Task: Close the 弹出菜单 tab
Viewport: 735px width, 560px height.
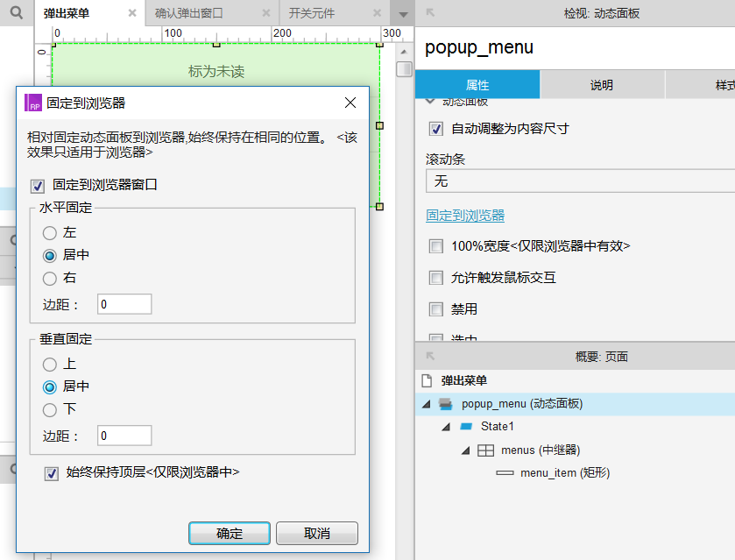Action: coord(132,13)
